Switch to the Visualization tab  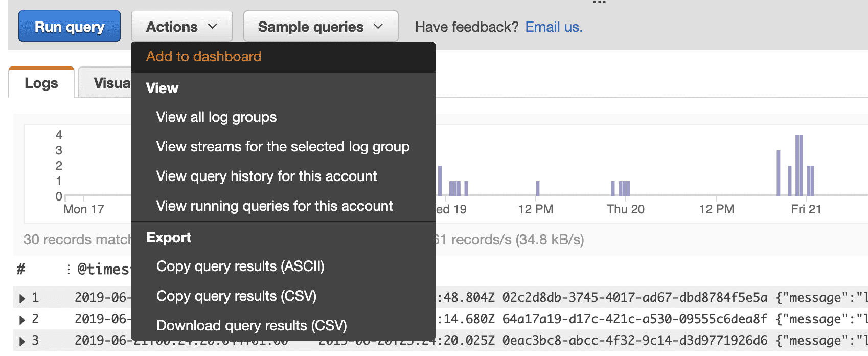(105, 83)
